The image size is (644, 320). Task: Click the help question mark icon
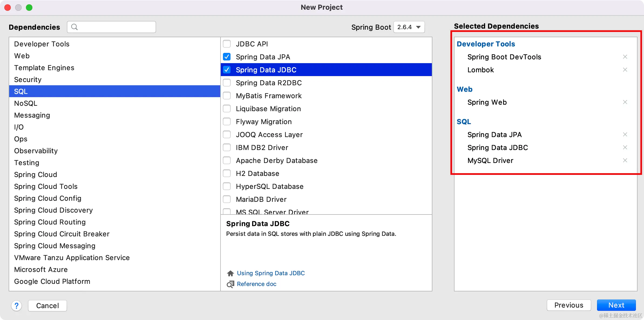click(x=16, y=305)
